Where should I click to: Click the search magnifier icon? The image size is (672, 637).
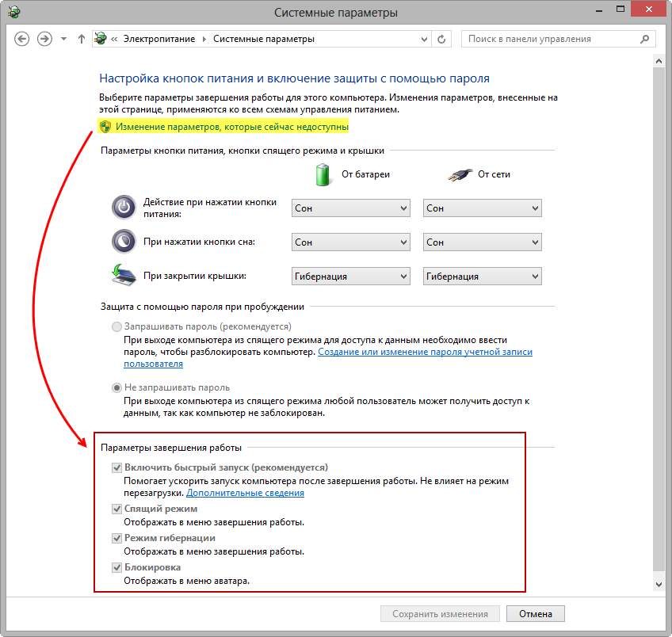[x=644, y=39]
